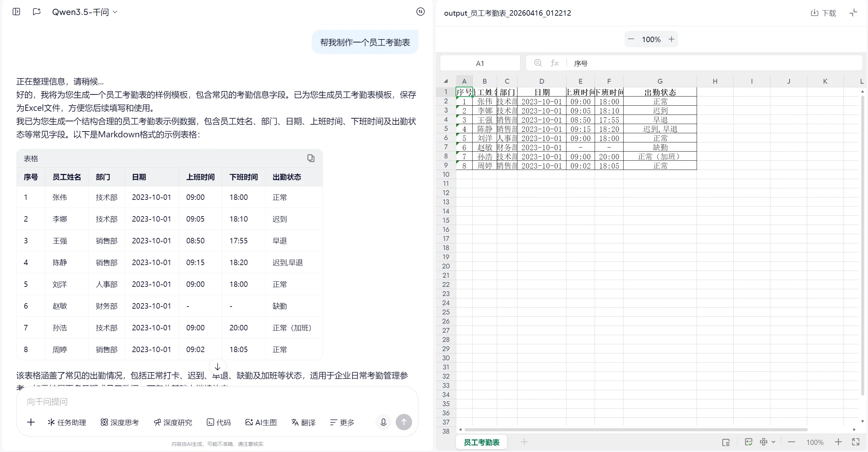Click the scroll-to-bottom arrow in chat

pyautogui.click(x=217, y=366)
